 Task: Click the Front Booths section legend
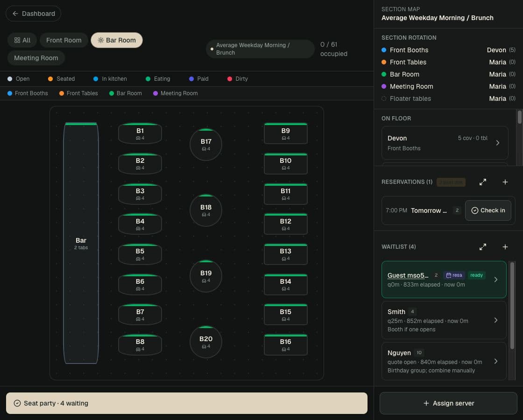[28, 93]
